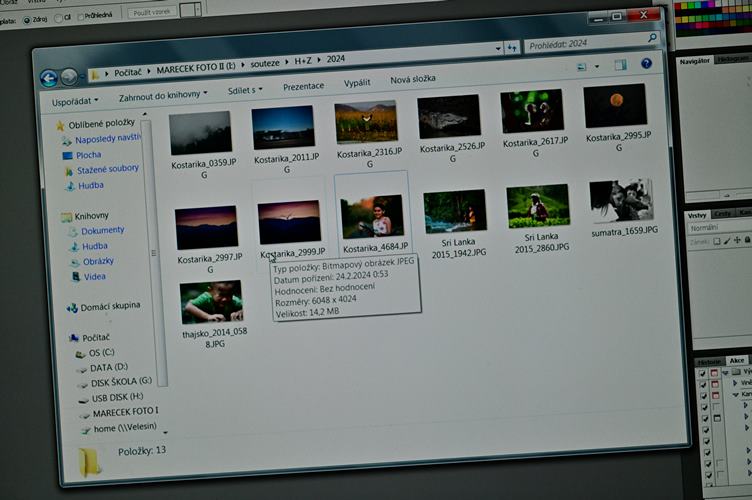Switch to the Vrstvy tab
This screenshot has height=500, width=752.
[x=696, y=215]
